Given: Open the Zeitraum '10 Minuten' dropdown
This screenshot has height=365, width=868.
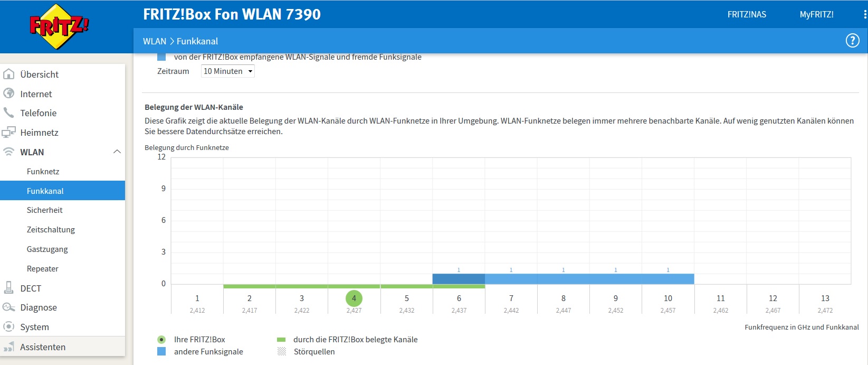Looking at the screenshot, I should (x=228, y=71).
